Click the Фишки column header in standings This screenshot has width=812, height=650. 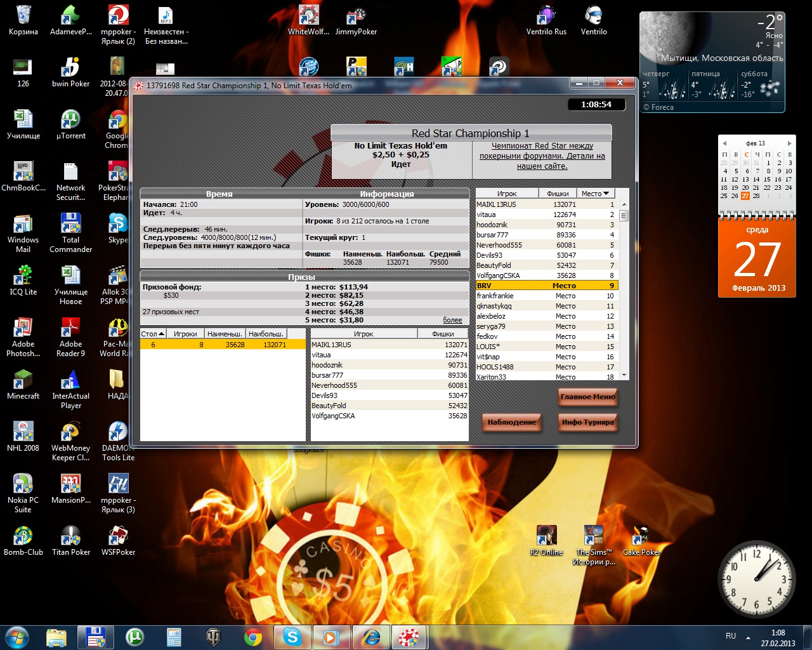click(x=558, y=194)
